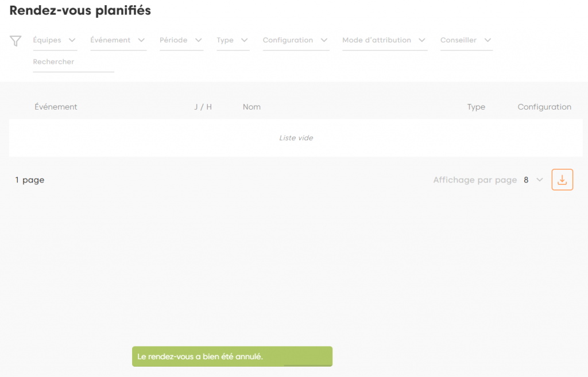Image resolution: width=588 pixels, height=377 pixels.
Task: Click the Type column header
Action: click(476, 107)
